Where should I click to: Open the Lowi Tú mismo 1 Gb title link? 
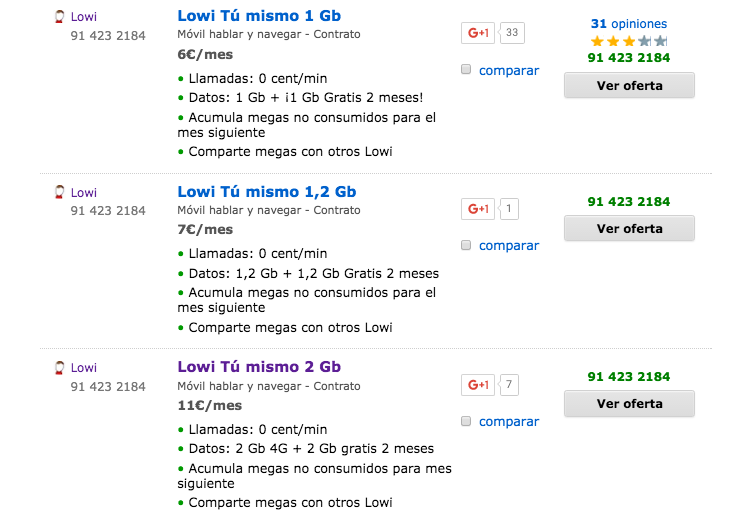[x=259, y=16]
